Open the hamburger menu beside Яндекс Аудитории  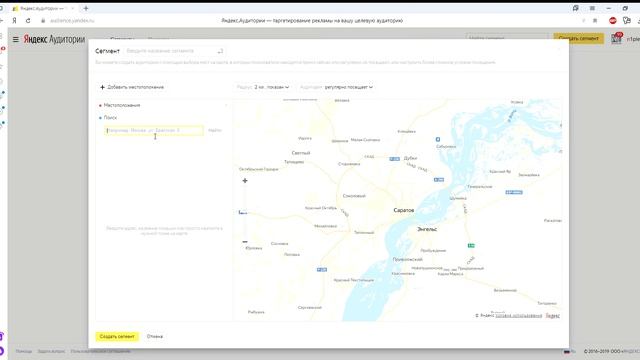[16, 40]
